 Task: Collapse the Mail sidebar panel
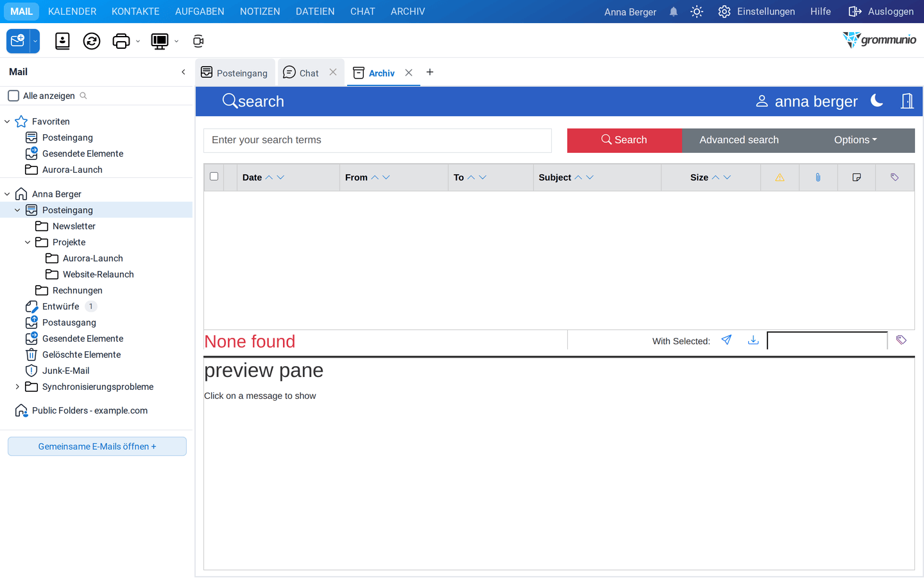click(184, 72)
